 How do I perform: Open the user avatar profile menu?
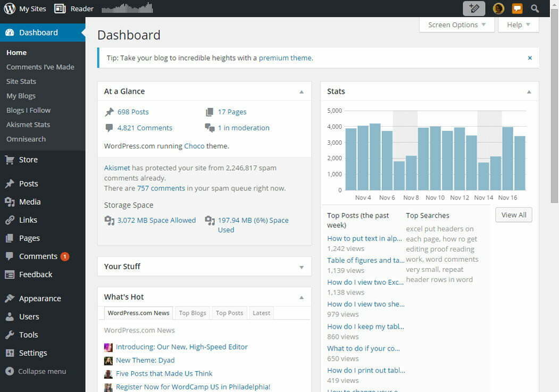tap(498, 9)
